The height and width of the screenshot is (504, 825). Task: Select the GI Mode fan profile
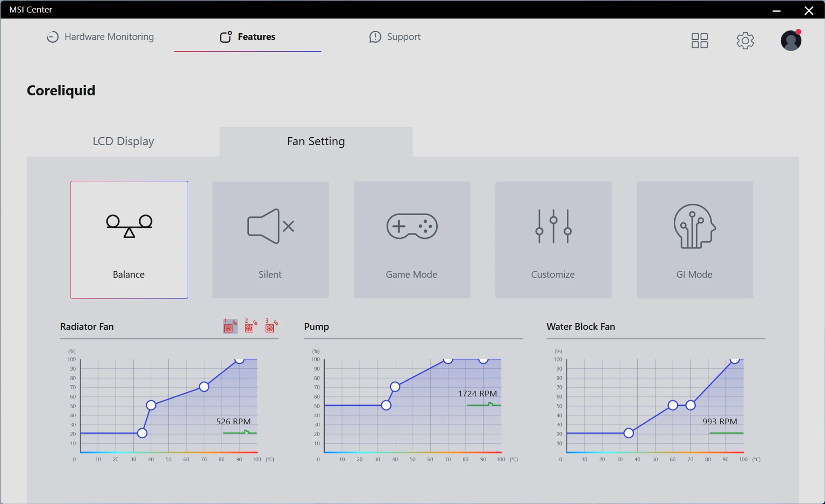tap(694, 240)
